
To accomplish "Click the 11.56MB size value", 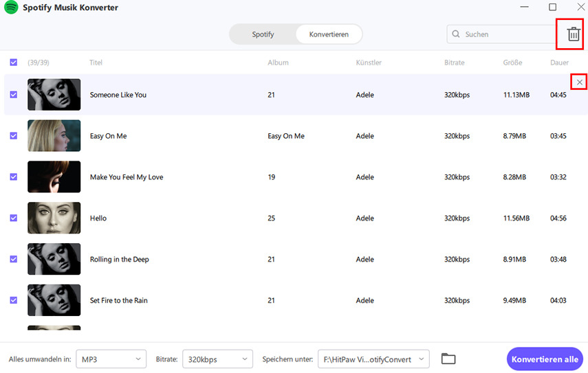I will (516, 218).
